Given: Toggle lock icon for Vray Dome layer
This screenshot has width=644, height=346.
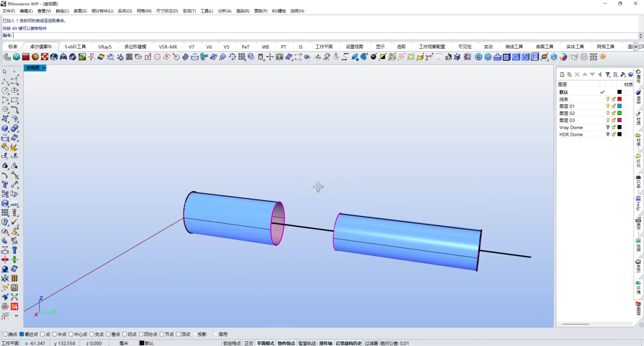Looking at the screenshot, I should coord(614,127).
